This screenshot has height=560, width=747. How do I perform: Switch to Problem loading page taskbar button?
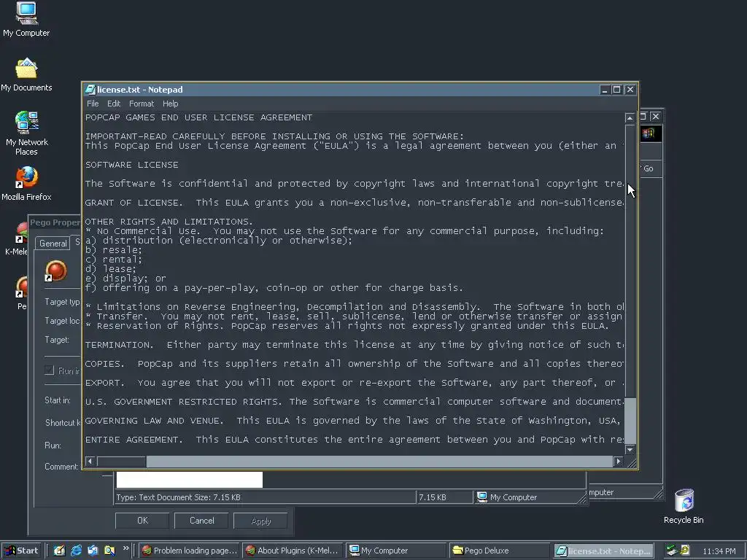[190, 551]
